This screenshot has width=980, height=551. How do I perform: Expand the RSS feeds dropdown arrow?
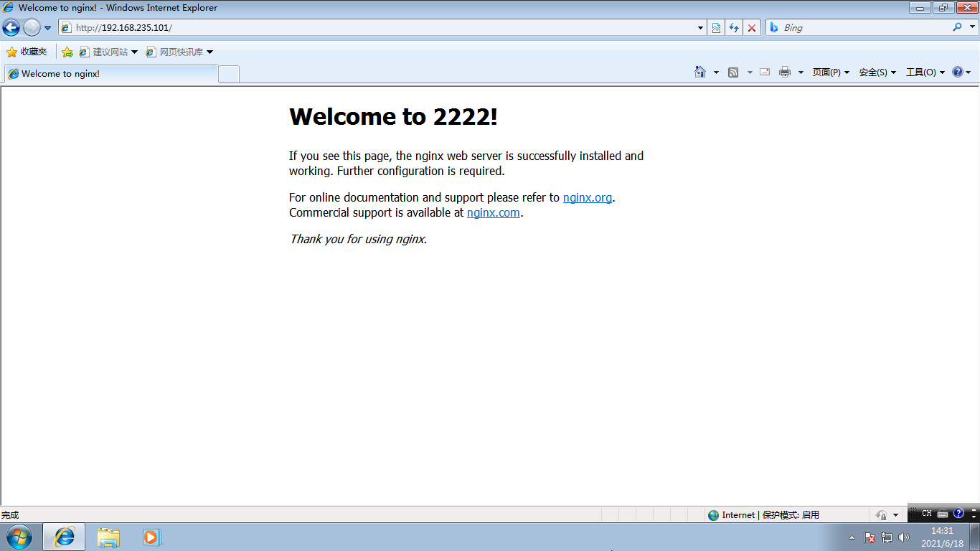[750, 72]
